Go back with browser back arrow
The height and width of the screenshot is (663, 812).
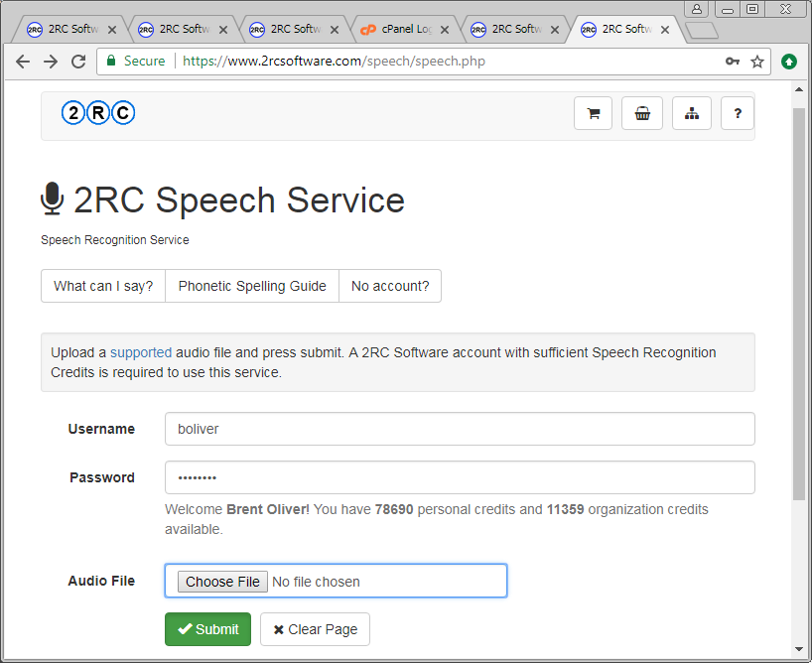[23, 62]
